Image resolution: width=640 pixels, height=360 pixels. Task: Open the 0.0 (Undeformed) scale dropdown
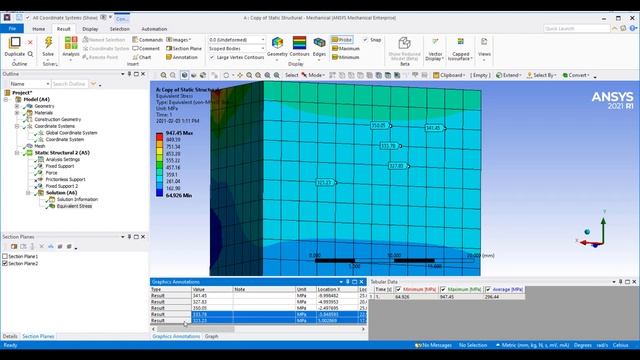coord(237,40)
